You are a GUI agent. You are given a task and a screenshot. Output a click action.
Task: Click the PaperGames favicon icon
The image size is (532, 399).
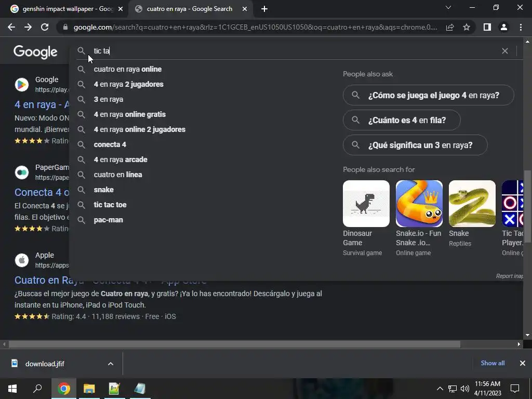pyautogui.click(x=22, y=172)
